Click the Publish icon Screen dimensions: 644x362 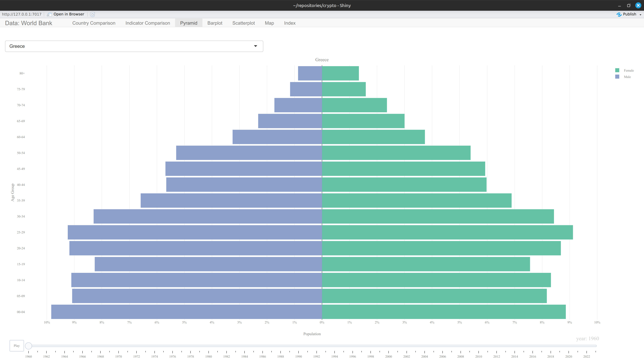[619, 14]
